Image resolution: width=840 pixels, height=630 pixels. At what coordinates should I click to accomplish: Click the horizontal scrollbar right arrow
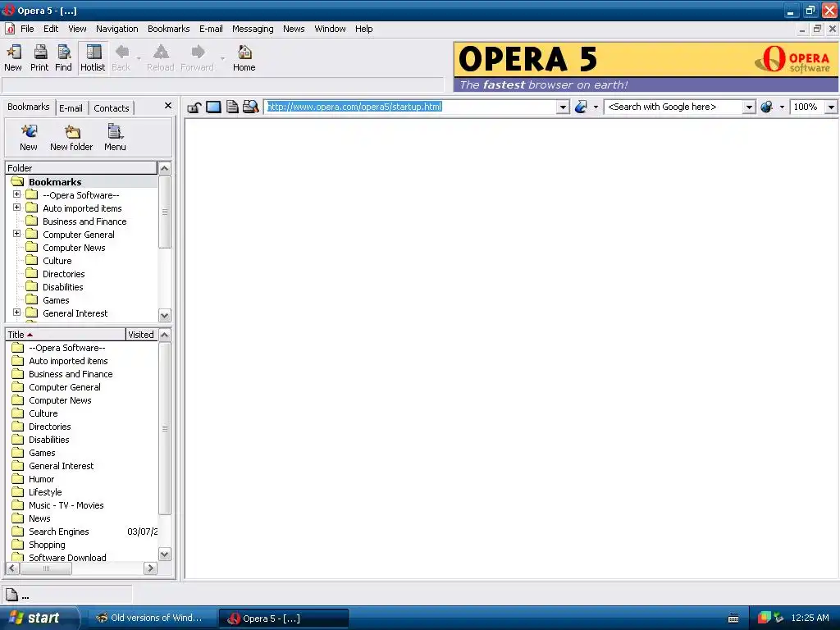pyautogui.click(x=151, y=568)
